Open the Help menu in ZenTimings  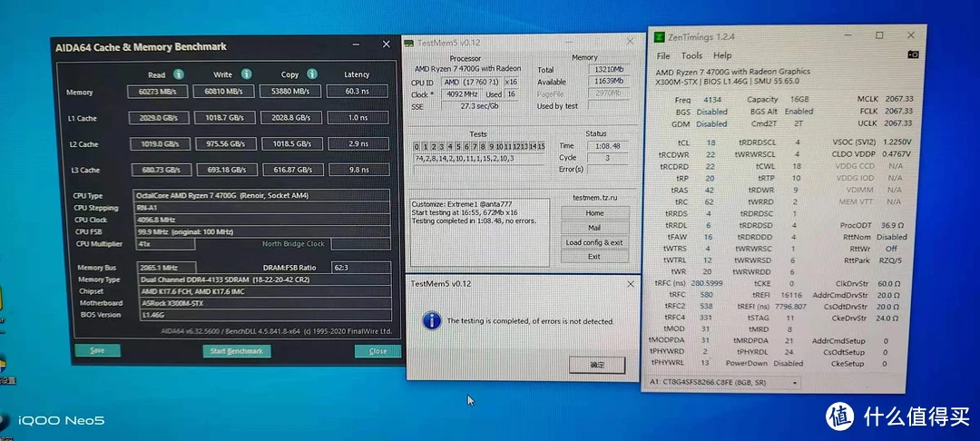click(x=722, y=55)
